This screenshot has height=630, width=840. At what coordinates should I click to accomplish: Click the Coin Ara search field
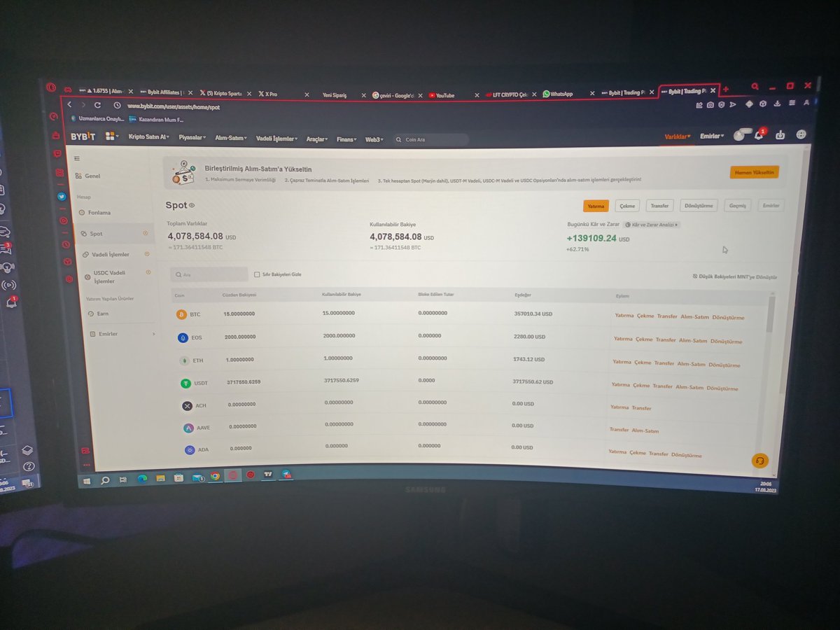[430, 140]
